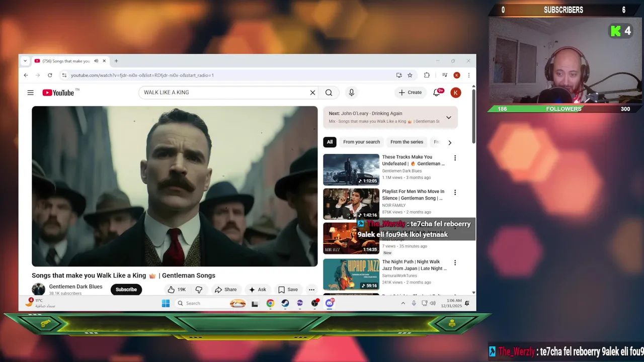The width and height of the screenshot is (644, 362).
Task: Reload the current browser page
Action: pos(50,75)
